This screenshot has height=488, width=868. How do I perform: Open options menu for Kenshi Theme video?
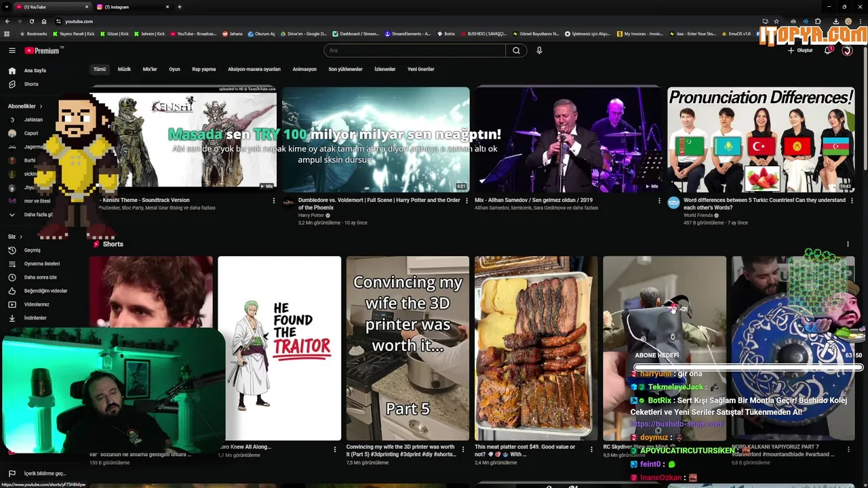(274, 201)
